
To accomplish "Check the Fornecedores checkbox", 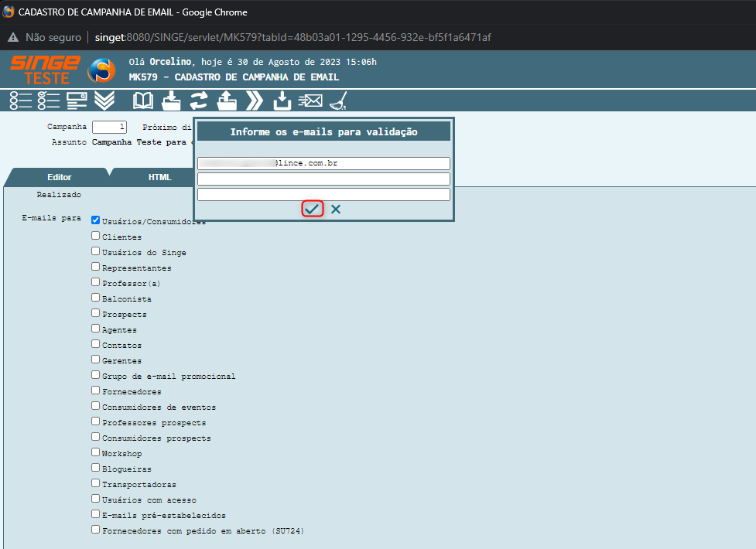I will click(96, 390).
